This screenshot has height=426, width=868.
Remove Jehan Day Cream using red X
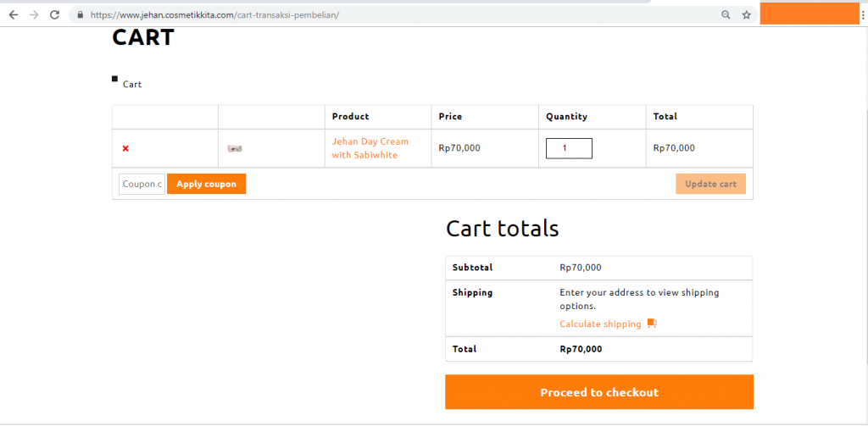point(125,148)
